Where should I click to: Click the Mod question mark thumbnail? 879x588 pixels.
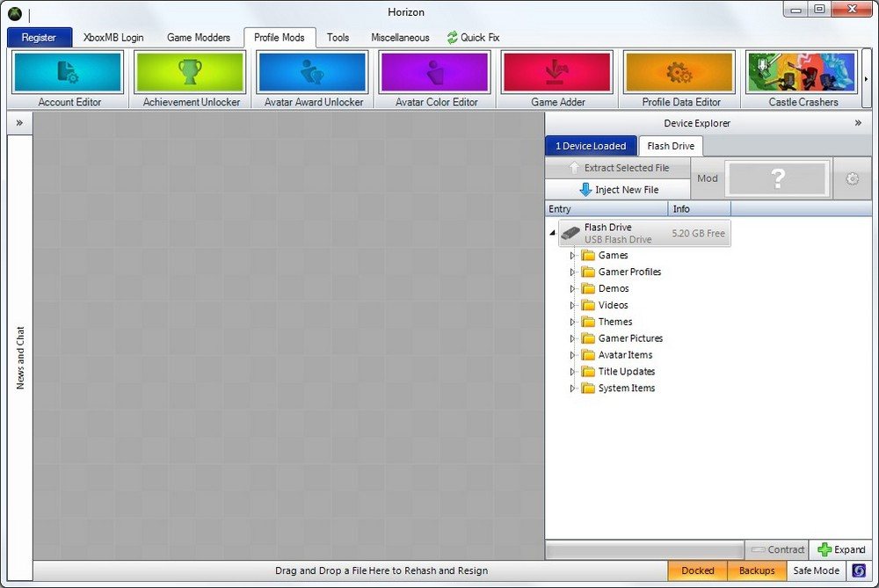coord(777,178)
